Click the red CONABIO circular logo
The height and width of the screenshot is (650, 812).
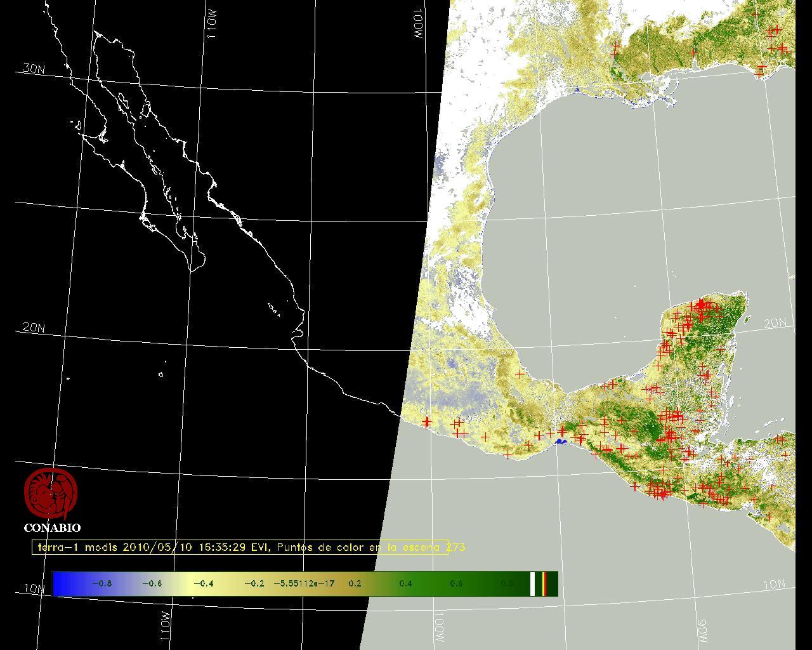click(51, 493)
